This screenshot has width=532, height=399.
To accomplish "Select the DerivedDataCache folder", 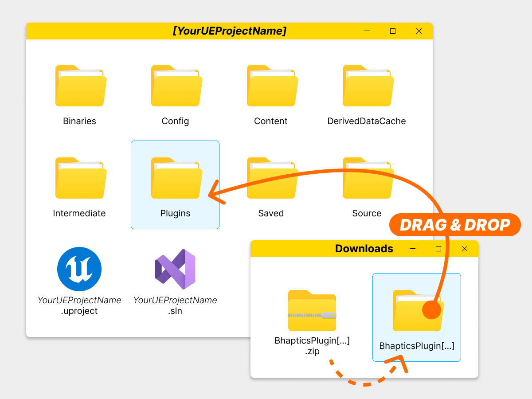I will [368, 86].
